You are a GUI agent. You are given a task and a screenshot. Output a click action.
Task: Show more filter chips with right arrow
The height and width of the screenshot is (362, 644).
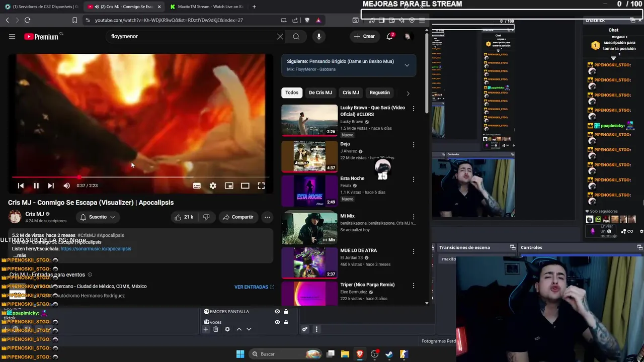coord(408,93)
